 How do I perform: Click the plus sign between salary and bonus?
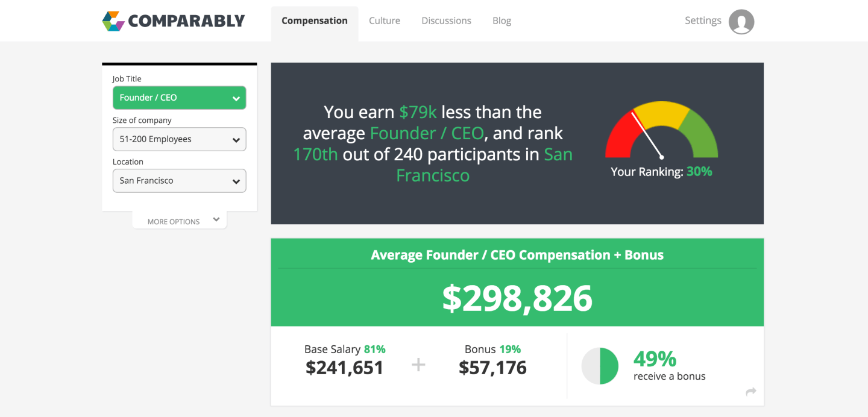coord(418,365)
